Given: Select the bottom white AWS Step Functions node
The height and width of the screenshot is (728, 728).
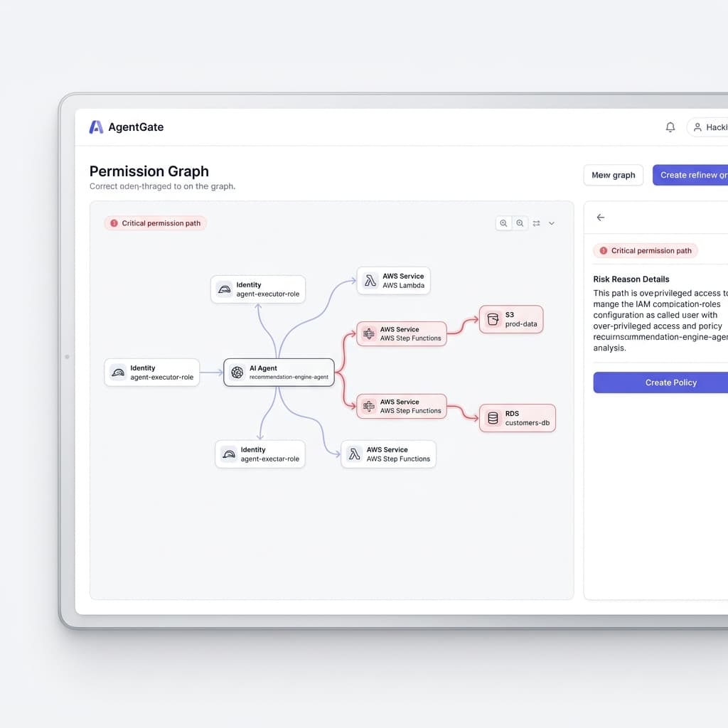Looking at the screenshot, I should coord(389,454).
